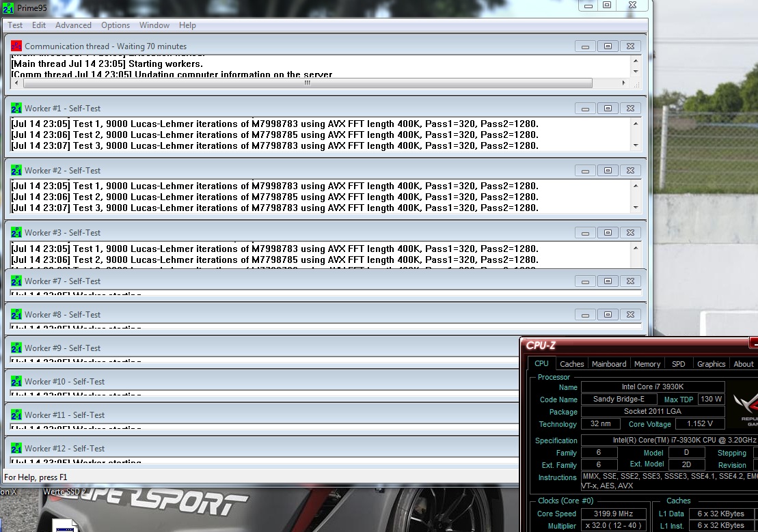Click the Worker #3 window icon
The width and height of the screenshot is (758, 532).
[x=16, y=232]
